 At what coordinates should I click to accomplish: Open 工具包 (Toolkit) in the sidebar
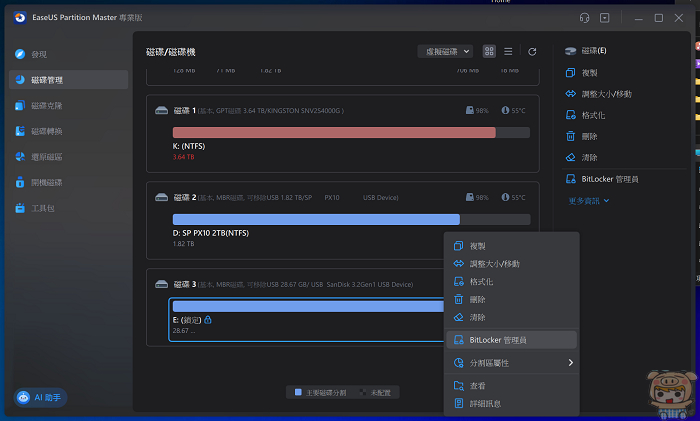point(42,208)
